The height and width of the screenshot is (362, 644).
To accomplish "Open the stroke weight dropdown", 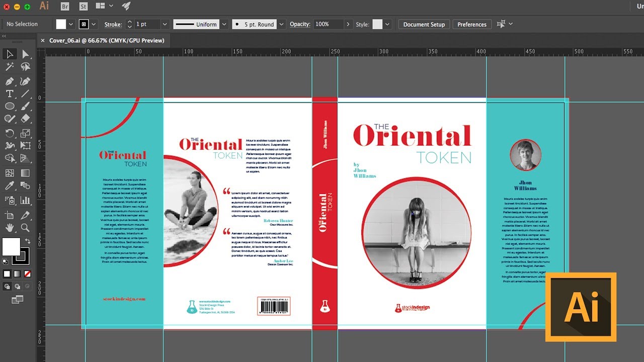I will point(165,24).
